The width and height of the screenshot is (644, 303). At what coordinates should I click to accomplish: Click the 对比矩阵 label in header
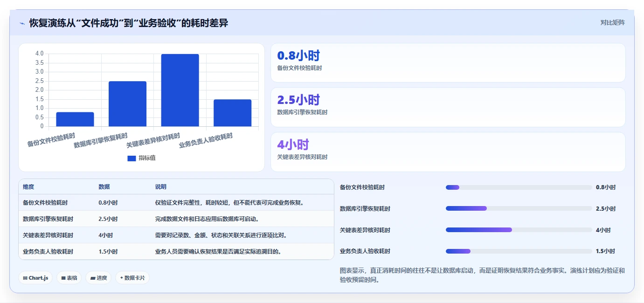click(x=612, y=22)
